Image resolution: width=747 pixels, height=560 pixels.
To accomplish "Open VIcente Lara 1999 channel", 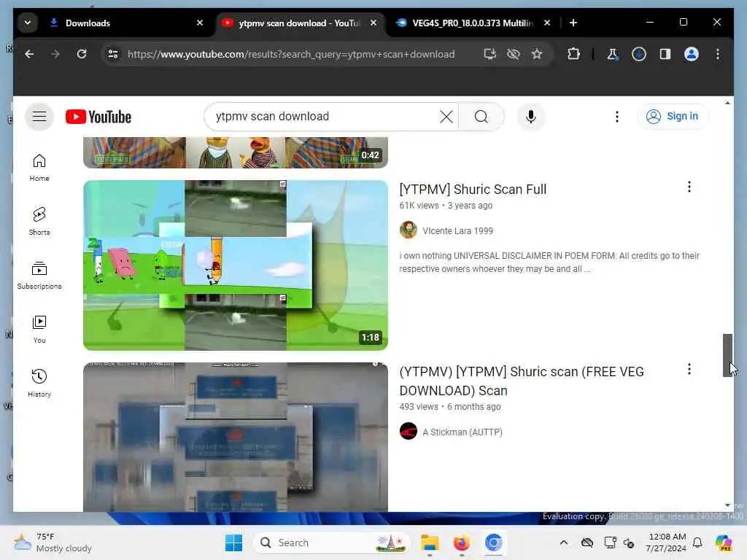I will [457, 231].
